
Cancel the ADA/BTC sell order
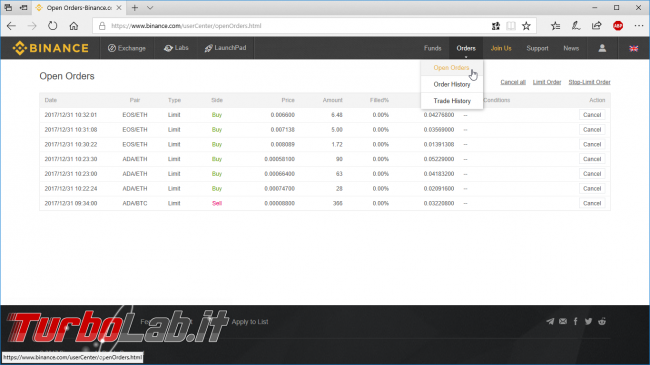[592, 203]
